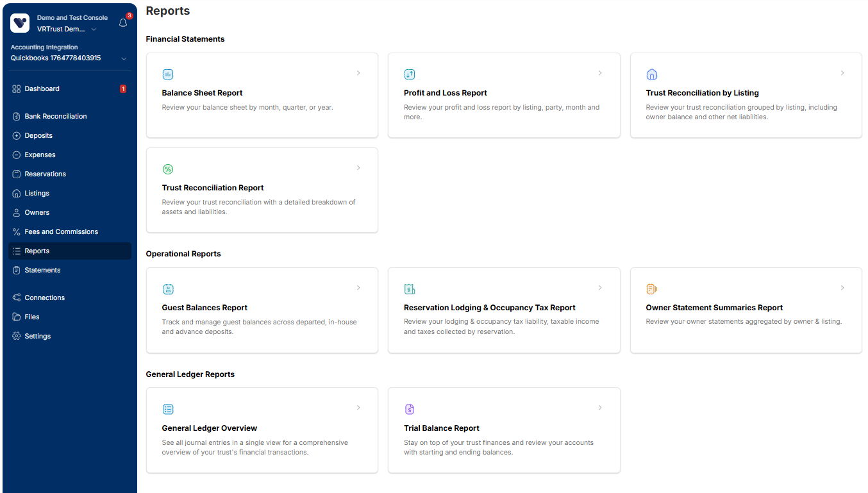This screenshot has height=493, width=868.
Task: Open Trust Reconciliation by Listing title
Action: (703, 93)
